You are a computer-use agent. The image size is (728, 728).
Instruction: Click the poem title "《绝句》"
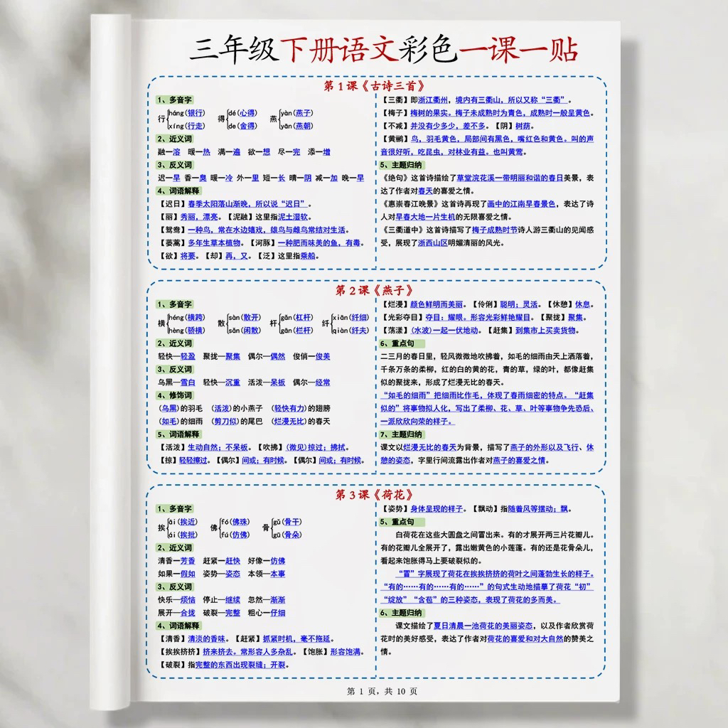pos(395,178)
